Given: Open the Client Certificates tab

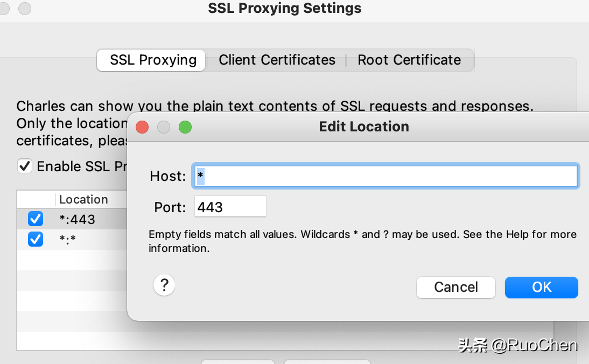Looking at the screenshot, I should coord(277,60).
